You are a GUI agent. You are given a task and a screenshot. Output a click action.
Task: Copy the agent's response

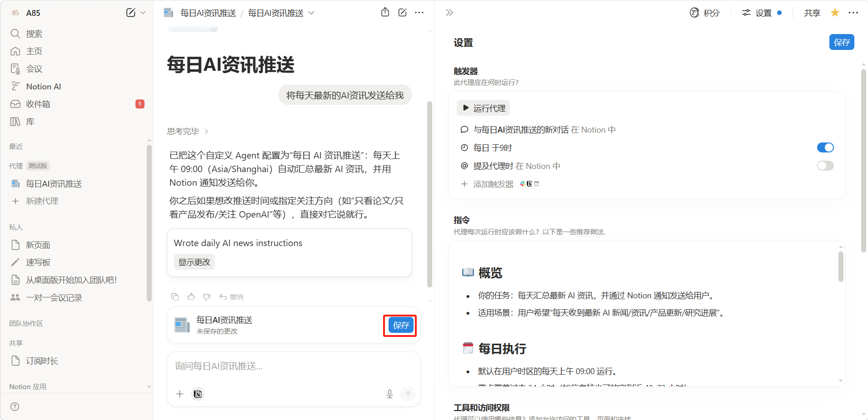[x=175, y=297]
